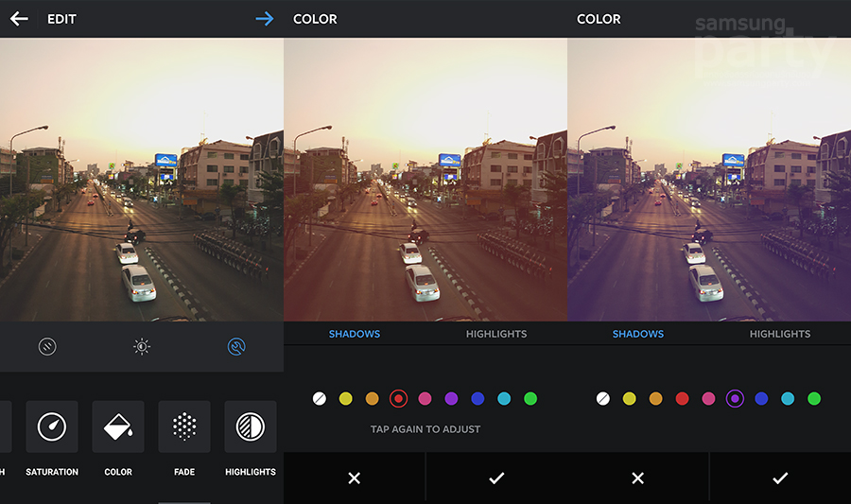Cancel color edit in red-selected panel
Screen dimensions: 851x504
tap(355, 478)
